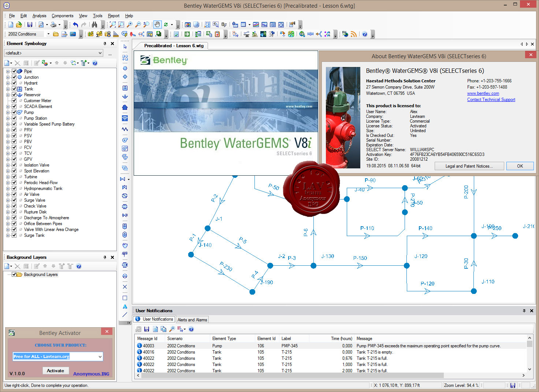Open the Choose Your Product dropdown in Bentley Activator
This screenshot has height=392, width=539.
(x=100, y=356)
